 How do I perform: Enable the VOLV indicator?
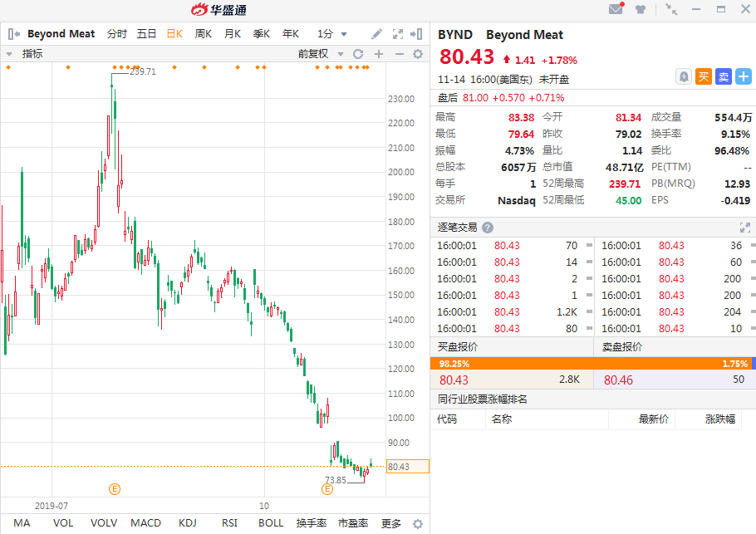pyautogui.click(x=104, y=523)
